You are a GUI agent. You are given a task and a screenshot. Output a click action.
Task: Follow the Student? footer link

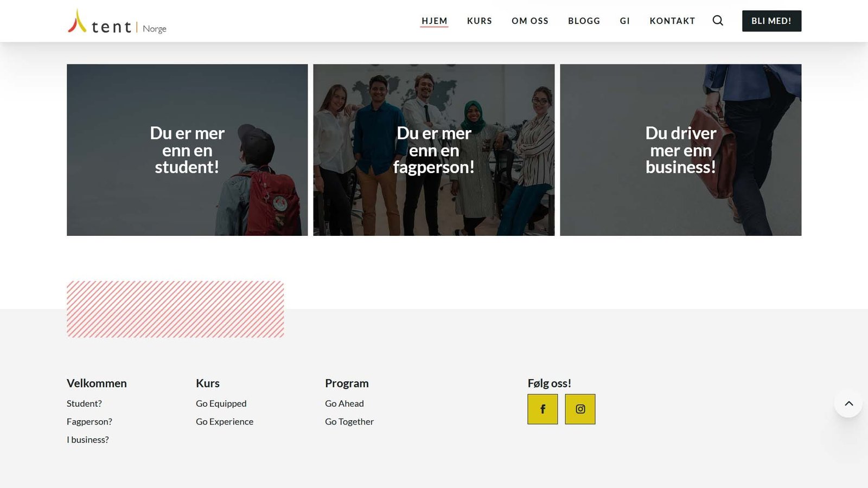pyautogui.click(x=84, y=403)
